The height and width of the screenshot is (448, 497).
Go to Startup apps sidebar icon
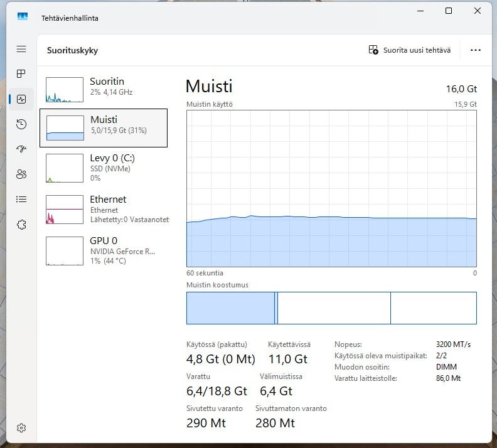pos(21,149)
